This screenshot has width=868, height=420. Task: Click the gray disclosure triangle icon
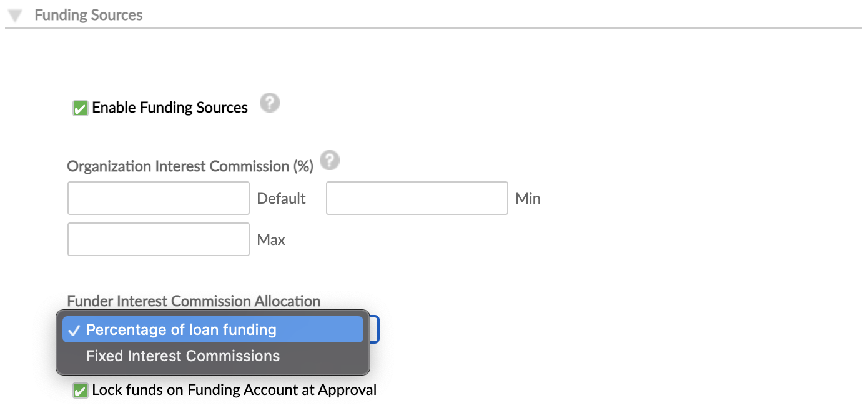click(x=14, y=14)
